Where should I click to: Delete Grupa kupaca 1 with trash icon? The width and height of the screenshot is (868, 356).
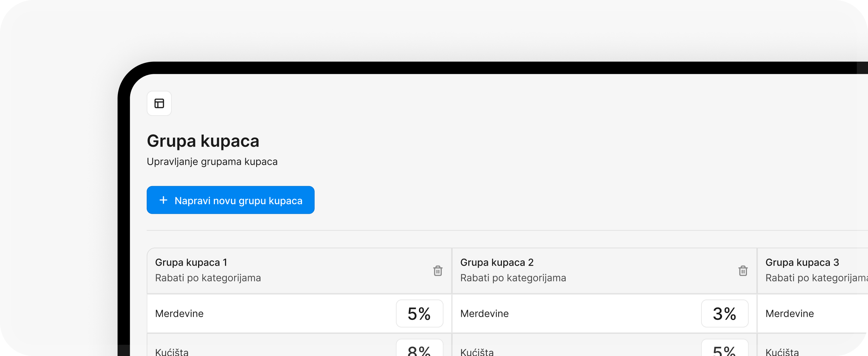pyautogui.click(x=438, y=271)
